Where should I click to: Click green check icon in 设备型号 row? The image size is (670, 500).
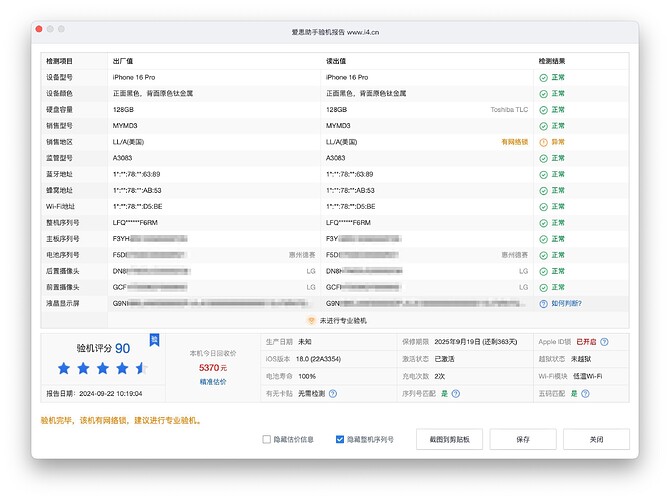(x=543, y=78)
